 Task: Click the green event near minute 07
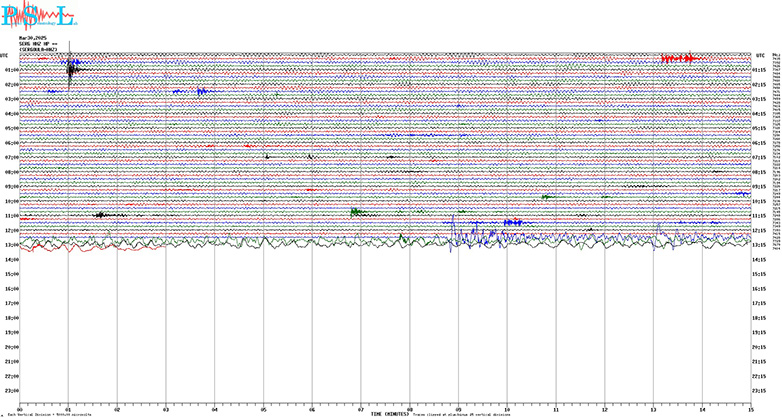pos(358,212)
